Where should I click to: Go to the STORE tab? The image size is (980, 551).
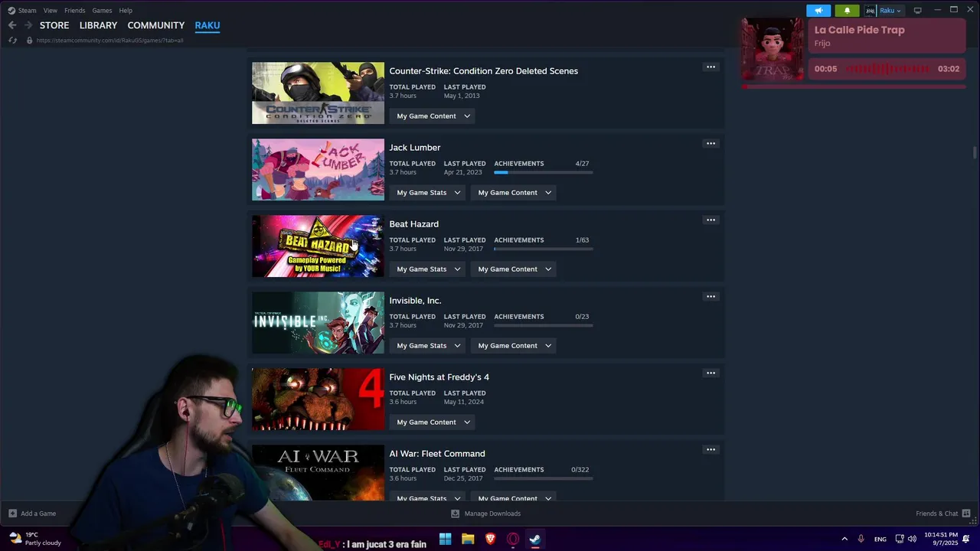pyautogui.click(x=54, y=25)
